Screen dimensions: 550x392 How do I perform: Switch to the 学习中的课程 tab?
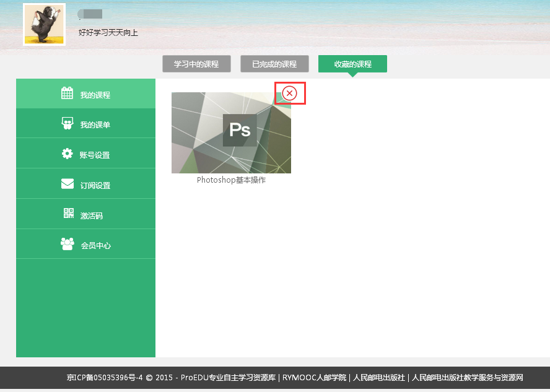pos(196,63)
